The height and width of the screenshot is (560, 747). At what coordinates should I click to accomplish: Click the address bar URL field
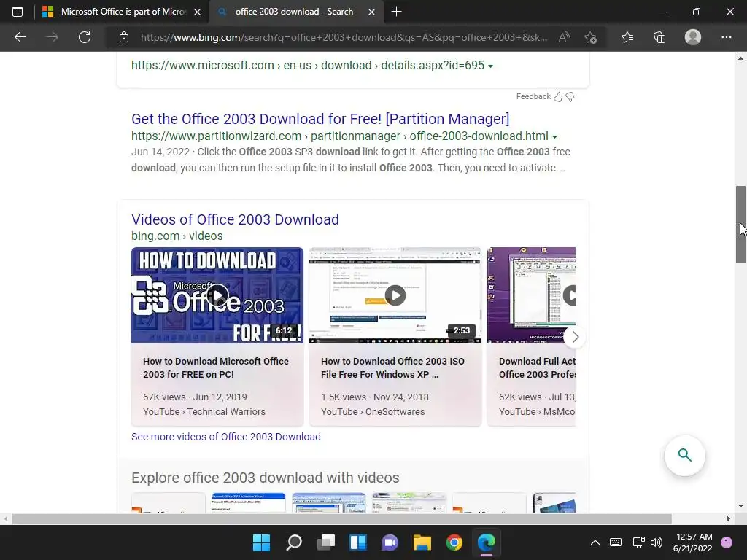coord(344,37)
